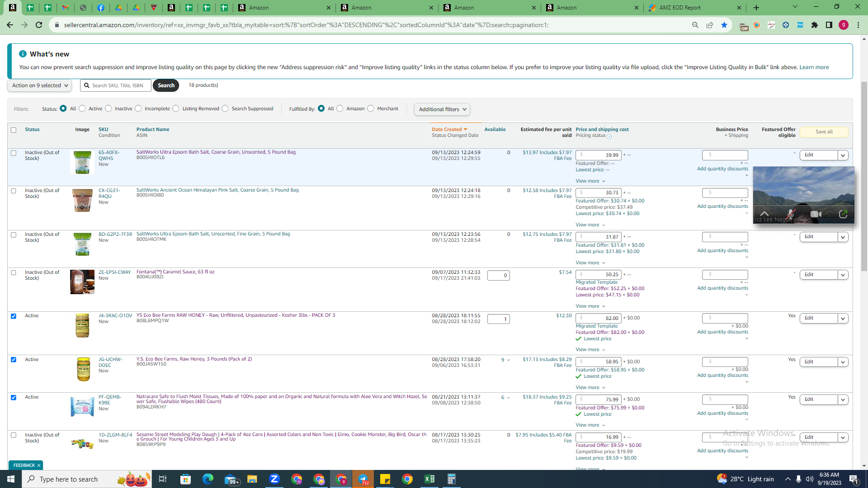Check the select-all checkbox in table header
The height and width of the screenshot is (488, 868).
[14, 130]
